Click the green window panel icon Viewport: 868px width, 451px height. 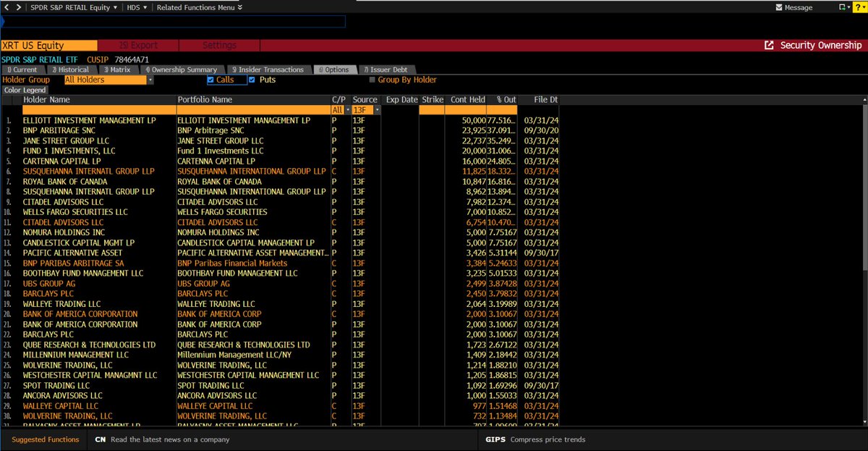click(841, 7)
